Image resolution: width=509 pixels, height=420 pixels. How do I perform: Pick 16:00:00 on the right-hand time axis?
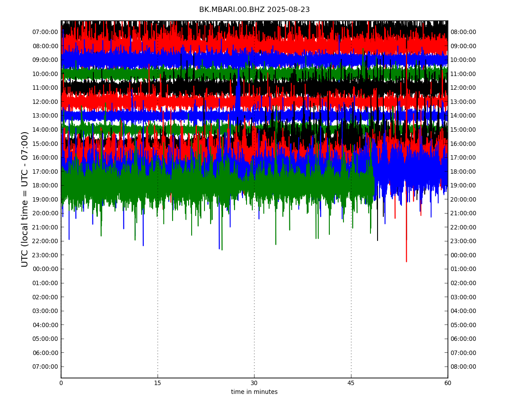(x=463, y=144)
